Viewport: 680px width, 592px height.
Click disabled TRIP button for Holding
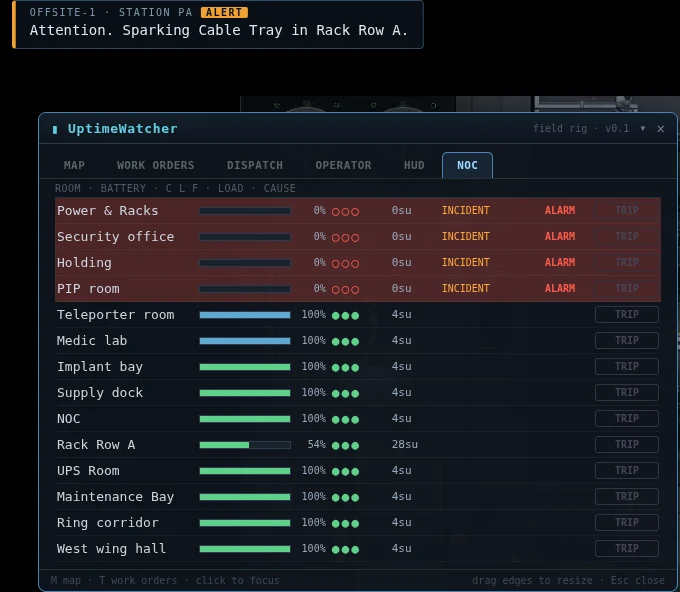[627, 262]
